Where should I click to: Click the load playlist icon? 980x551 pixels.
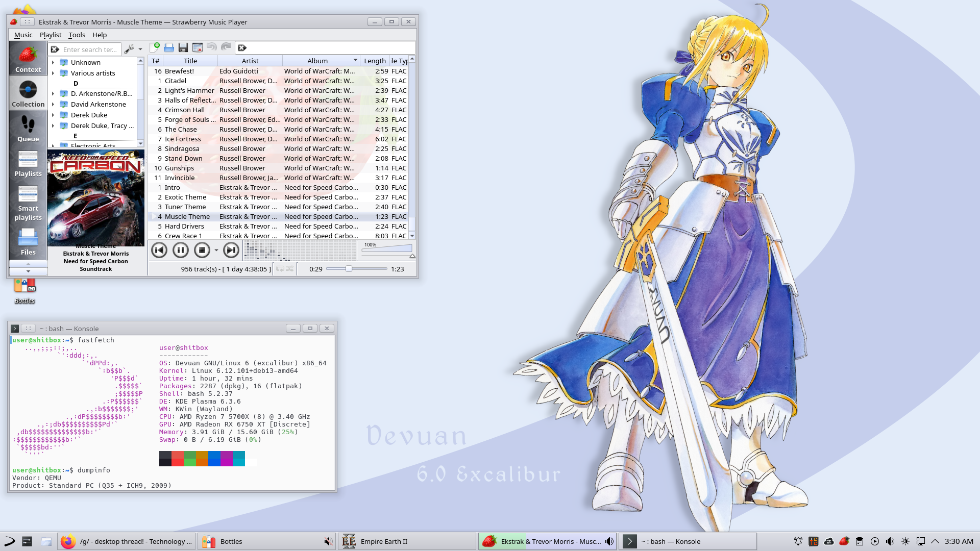[x=169, y=47]
